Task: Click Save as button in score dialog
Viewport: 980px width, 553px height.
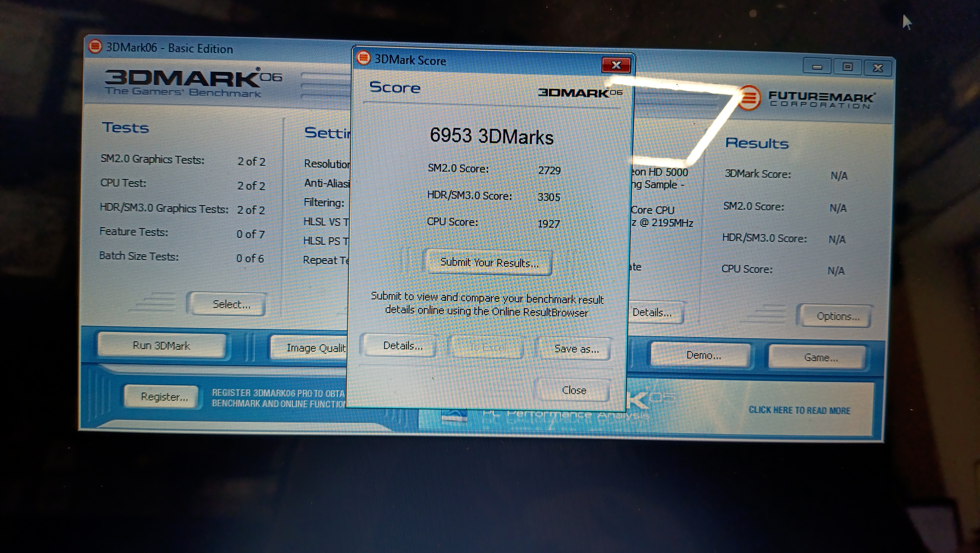Action: 577,349
